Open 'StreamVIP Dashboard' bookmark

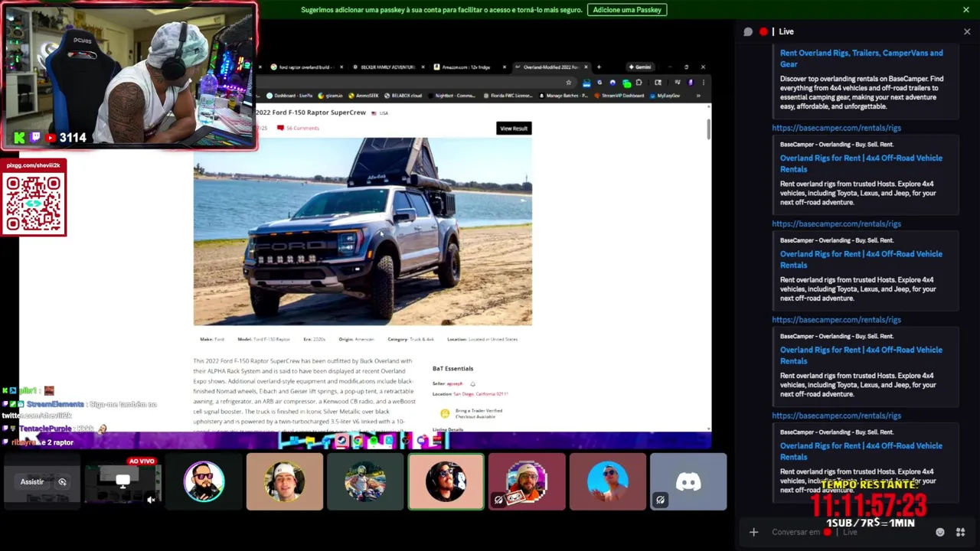coord(619,96)
